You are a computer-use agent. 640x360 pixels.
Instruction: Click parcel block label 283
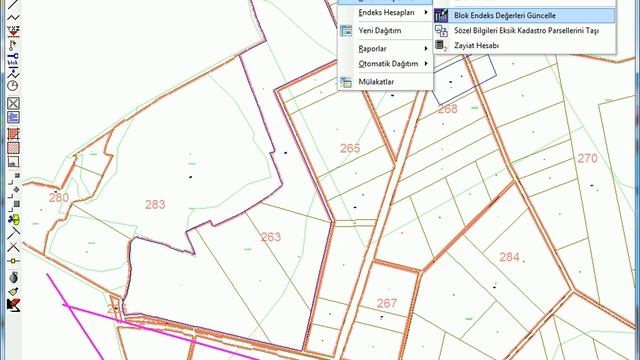[x=155, y=204]
